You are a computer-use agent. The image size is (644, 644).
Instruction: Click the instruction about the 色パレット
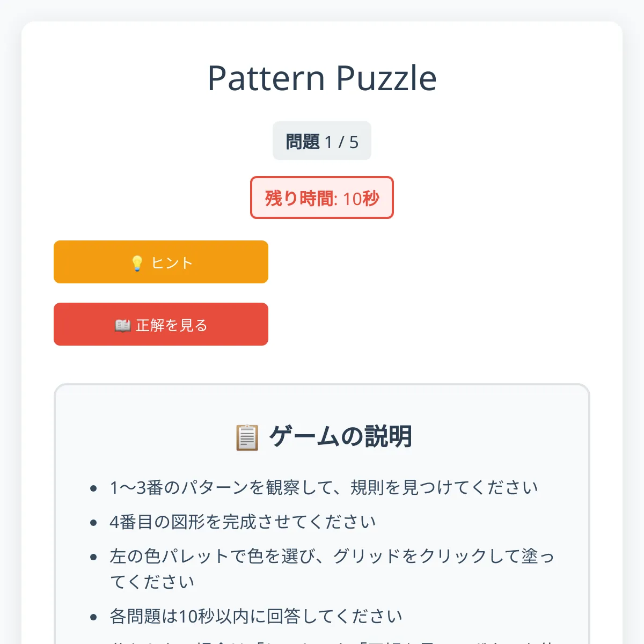[x=332, y=557]
